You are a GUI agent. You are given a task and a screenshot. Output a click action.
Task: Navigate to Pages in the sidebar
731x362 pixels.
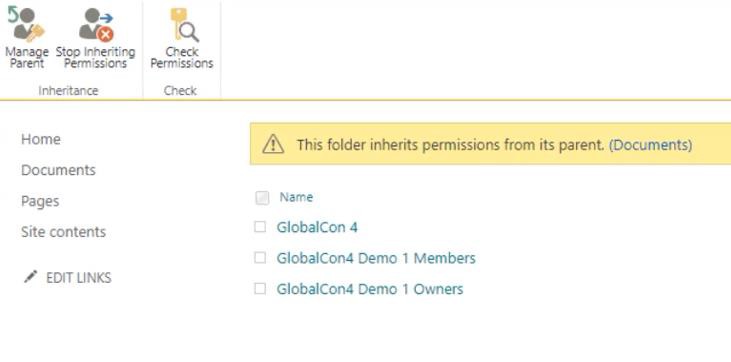pos(40,201)
